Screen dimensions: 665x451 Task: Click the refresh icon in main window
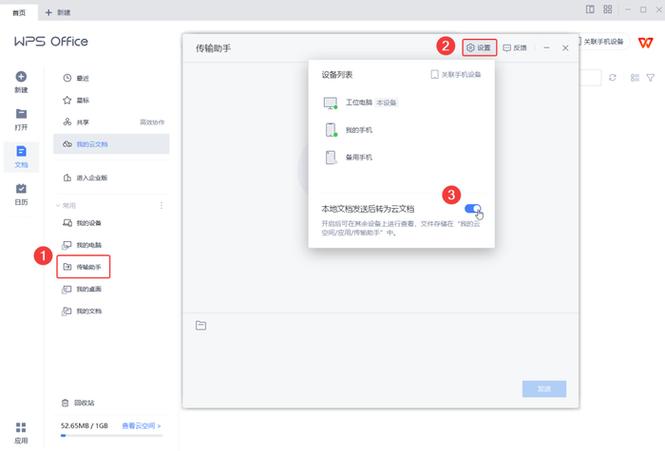(612, 78)
